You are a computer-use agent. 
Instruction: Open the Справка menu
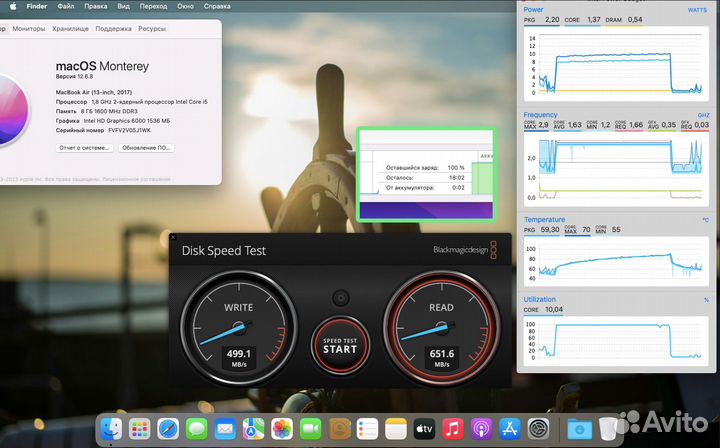click(217, 6)
